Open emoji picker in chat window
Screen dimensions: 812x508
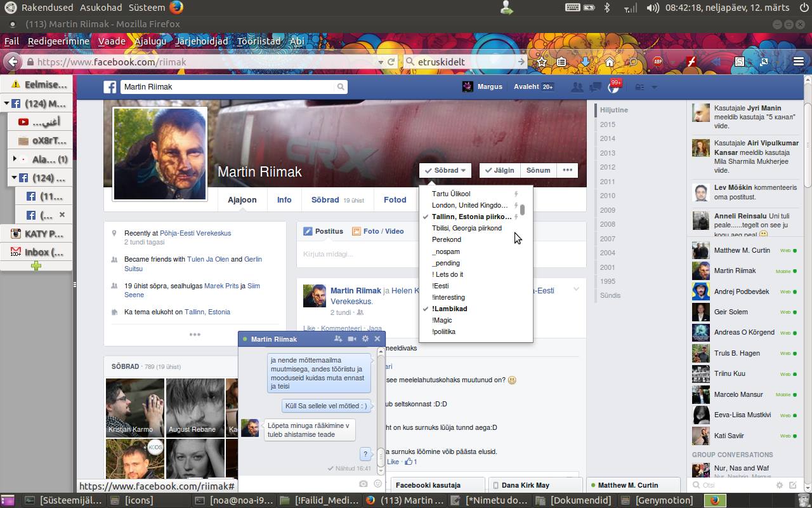[377, 484]
